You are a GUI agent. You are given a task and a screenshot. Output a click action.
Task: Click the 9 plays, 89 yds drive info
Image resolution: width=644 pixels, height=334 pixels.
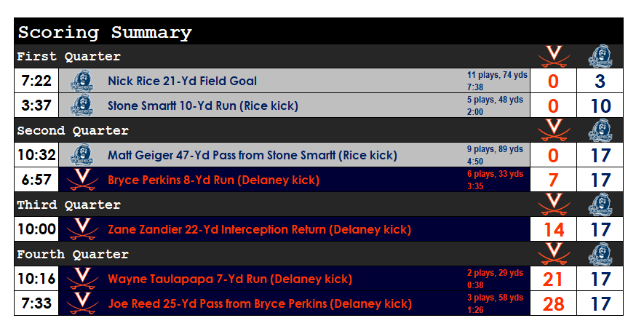(x=495, y=149)
